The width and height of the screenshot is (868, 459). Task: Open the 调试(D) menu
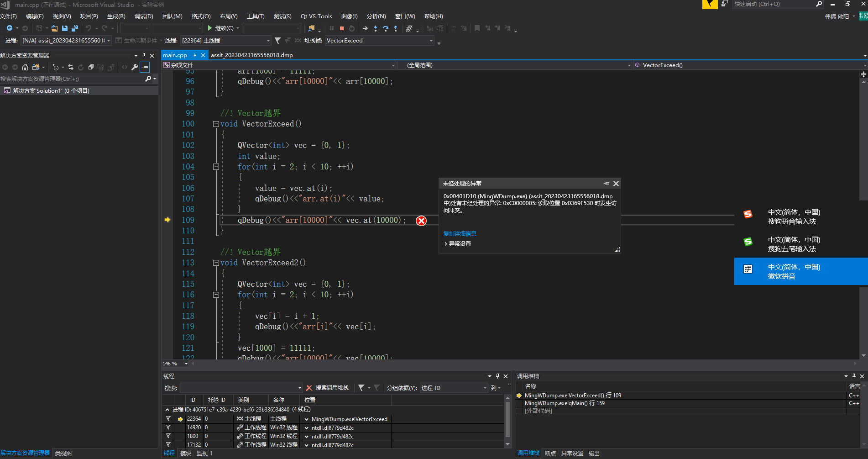coord(143,16)
